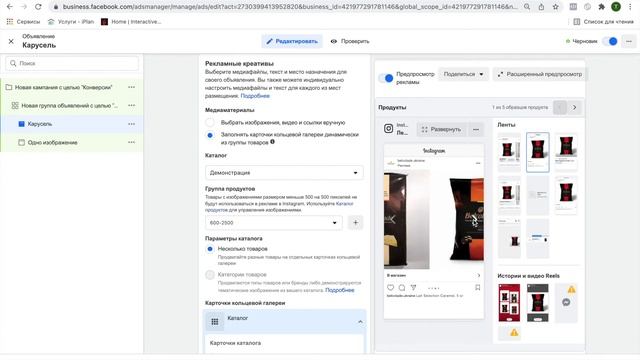Select the Категории товаров option
Viewport: 640px width, 360px height.
pos(210,275)
